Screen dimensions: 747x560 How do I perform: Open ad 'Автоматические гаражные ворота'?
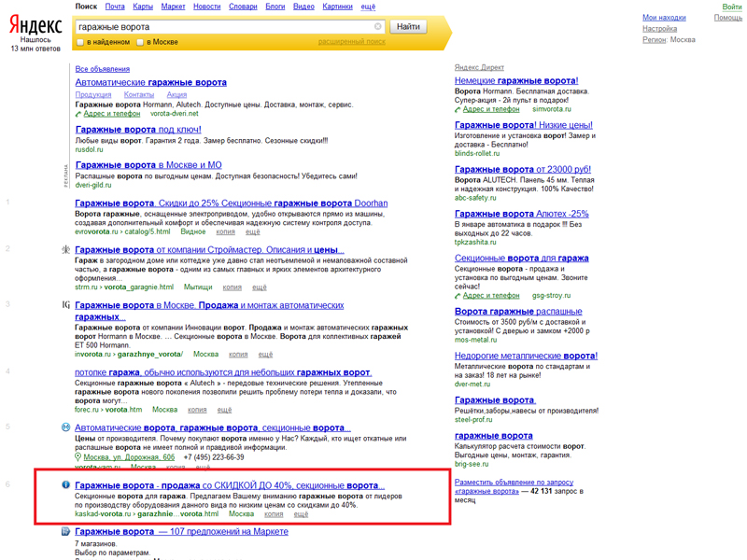(150, 82)
